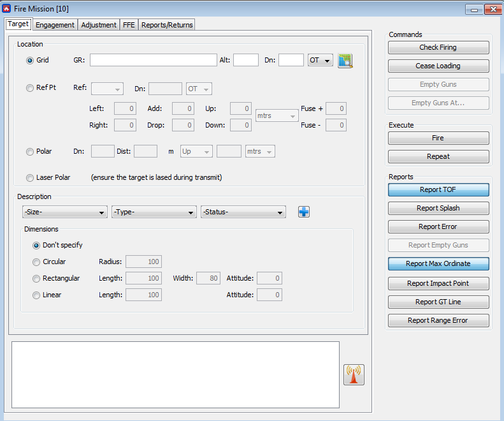Click the Left correction field

125,109
